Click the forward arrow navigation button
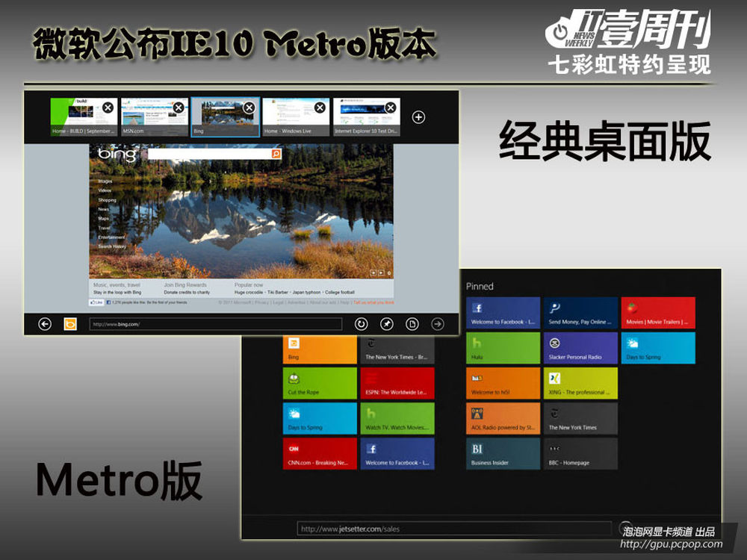 click(437, 324)
